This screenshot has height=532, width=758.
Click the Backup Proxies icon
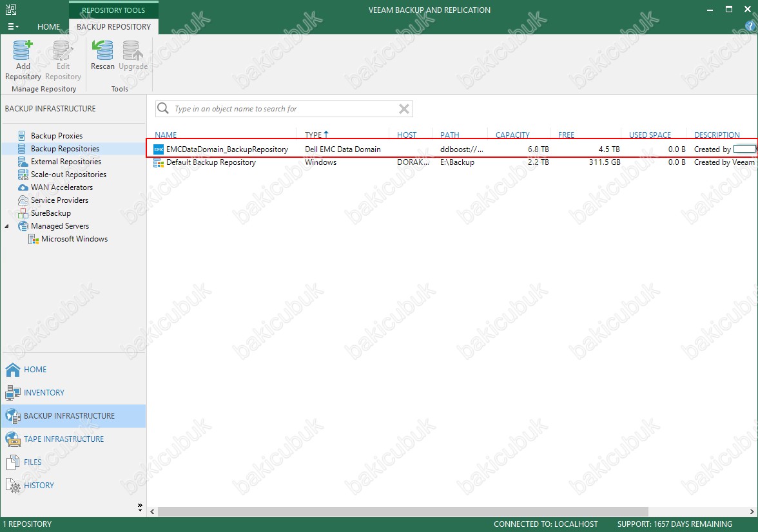(x=22, y=136)
